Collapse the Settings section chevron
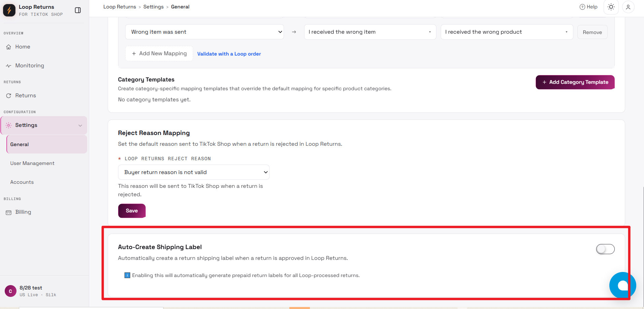The height and width of the screenshot is (309, 644). pos(80,126)
